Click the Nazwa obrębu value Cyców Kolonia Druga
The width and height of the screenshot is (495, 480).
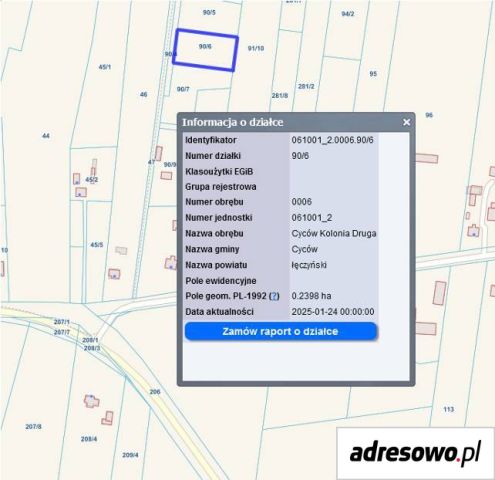[334, 233]
